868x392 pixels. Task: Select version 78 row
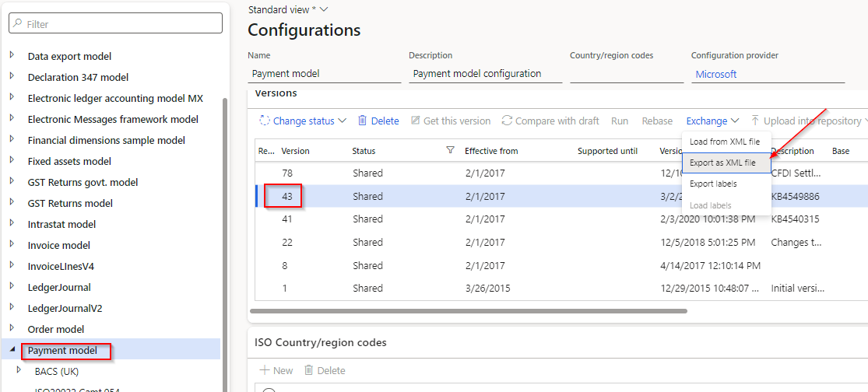point(561,173)
